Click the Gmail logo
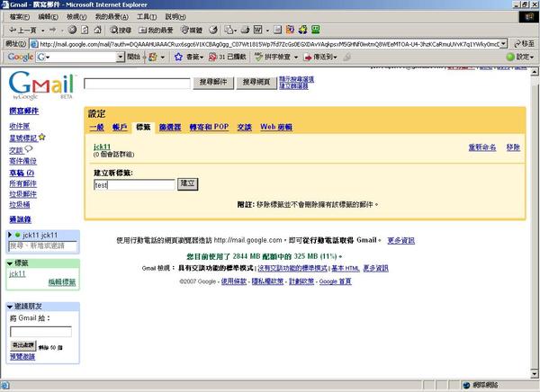This screenshot has width=540, height=392. click(x=41, y=85)
